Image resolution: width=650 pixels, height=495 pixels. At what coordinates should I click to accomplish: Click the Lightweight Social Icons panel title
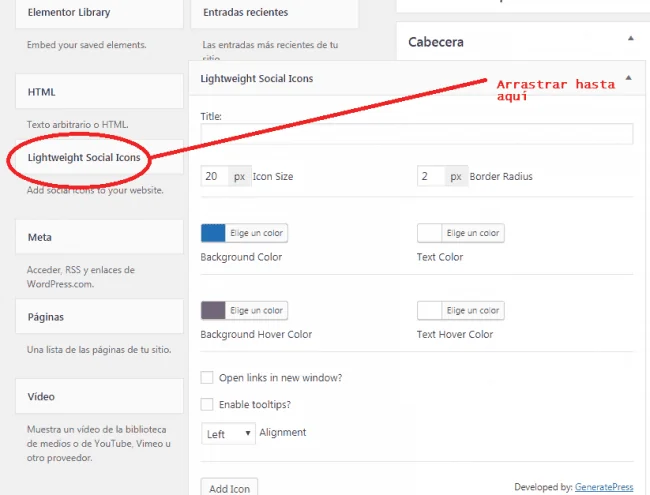tap(257, 78)
